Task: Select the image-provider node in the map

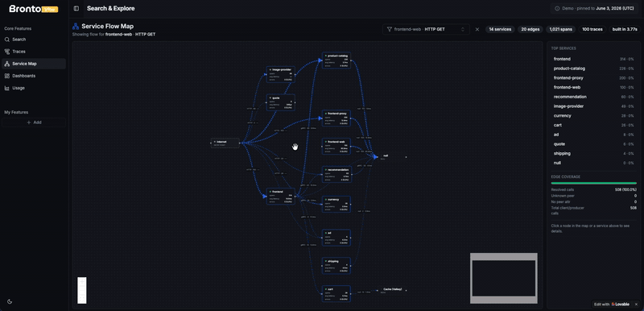Action: tap(280, 75)
